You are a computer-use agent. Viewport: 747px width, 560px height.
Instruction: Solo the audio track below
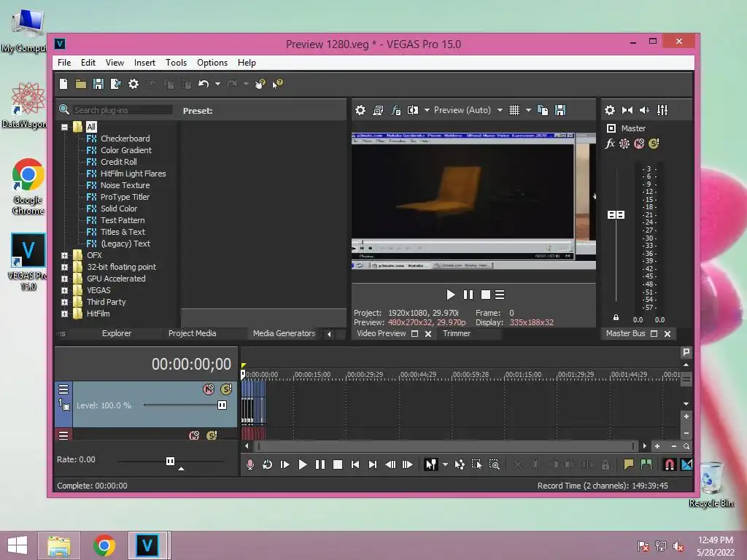(212, 435)
